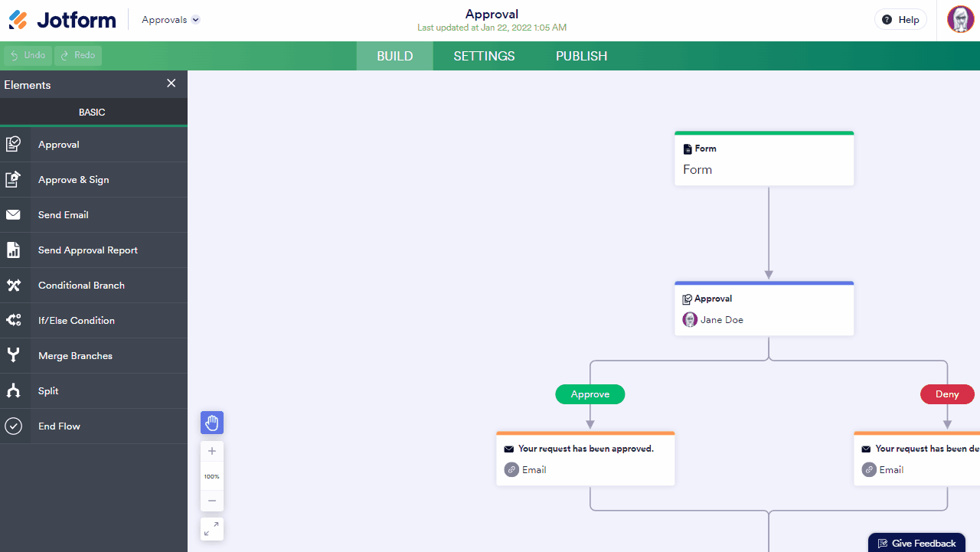Zoom in the canvas with plus button

212,451
